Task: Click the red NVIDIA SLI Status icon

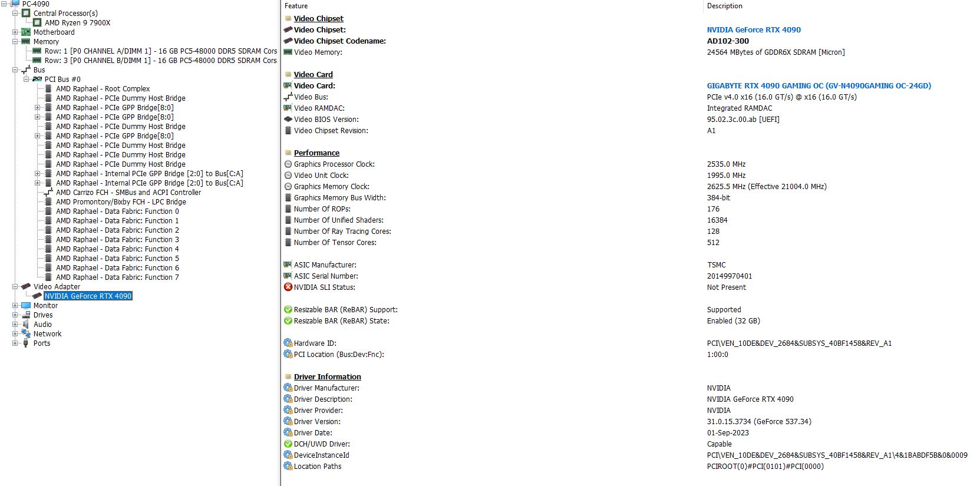Action: pos(288,287)
